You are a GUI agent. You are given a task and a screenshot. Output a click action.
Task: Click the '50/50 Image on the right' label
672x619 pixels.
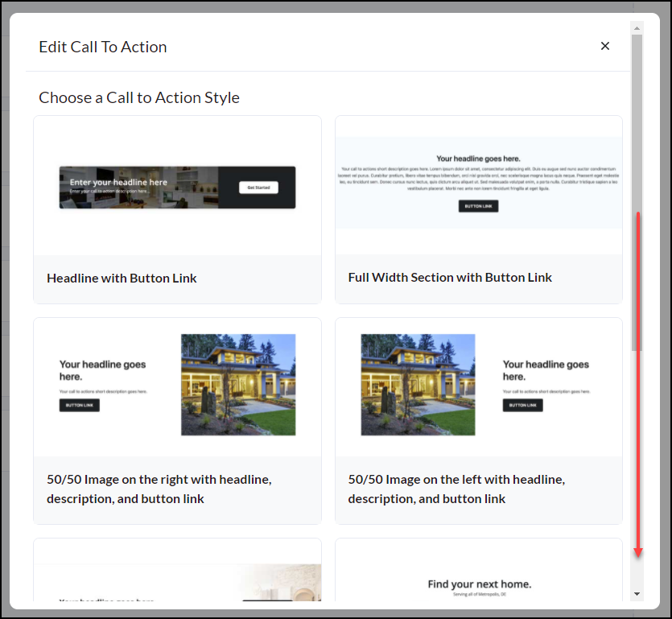click(x=159, y=489)
